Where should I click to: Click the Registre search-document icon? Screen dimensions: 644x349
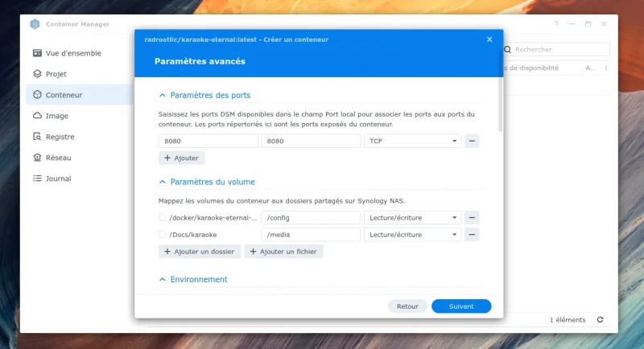click(x=37, y=137)
